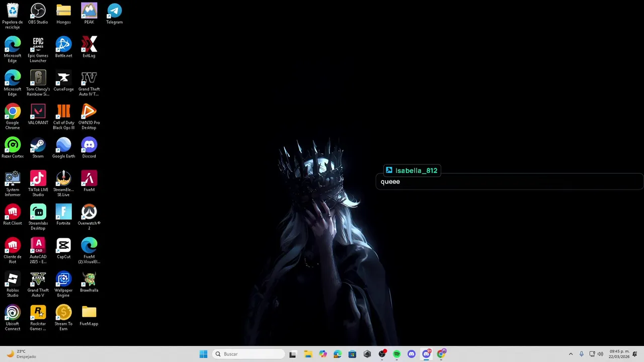Viewport: 644px width, 362px height.
Task: Open the CapCut desktop shortcut
Action: 63,248
